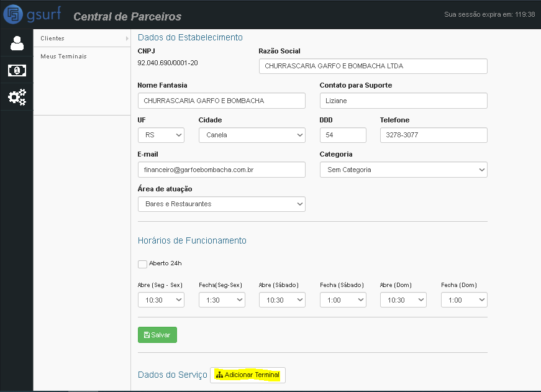Enable the Aberto 24h checkbox
This screenshot has width=541, height=392.
142,264
